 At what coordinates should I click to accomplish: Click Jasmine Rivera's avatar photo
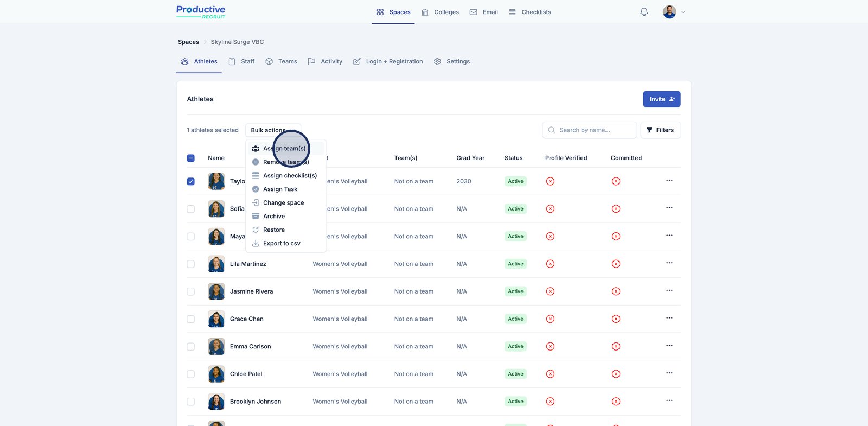[216, 291]
